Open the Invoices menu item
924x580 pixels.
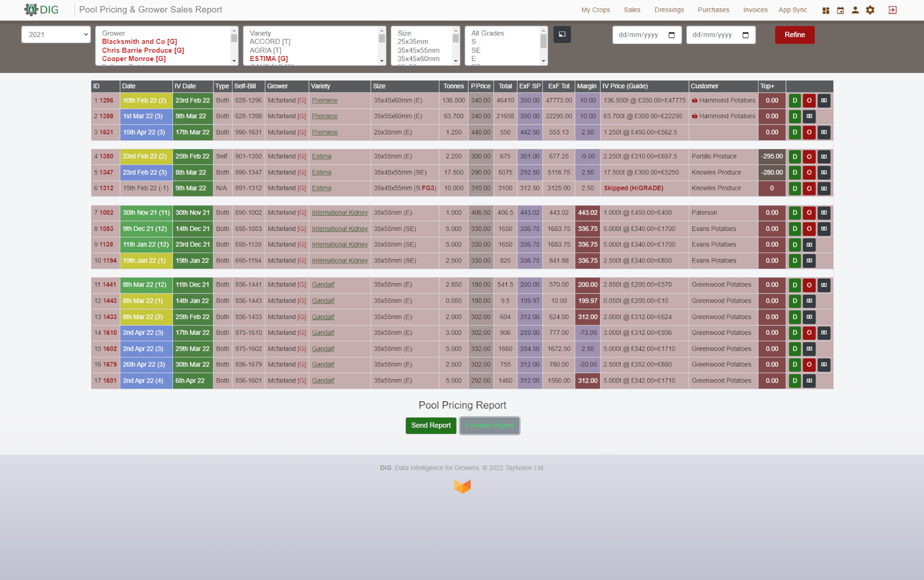click(755, 10)
